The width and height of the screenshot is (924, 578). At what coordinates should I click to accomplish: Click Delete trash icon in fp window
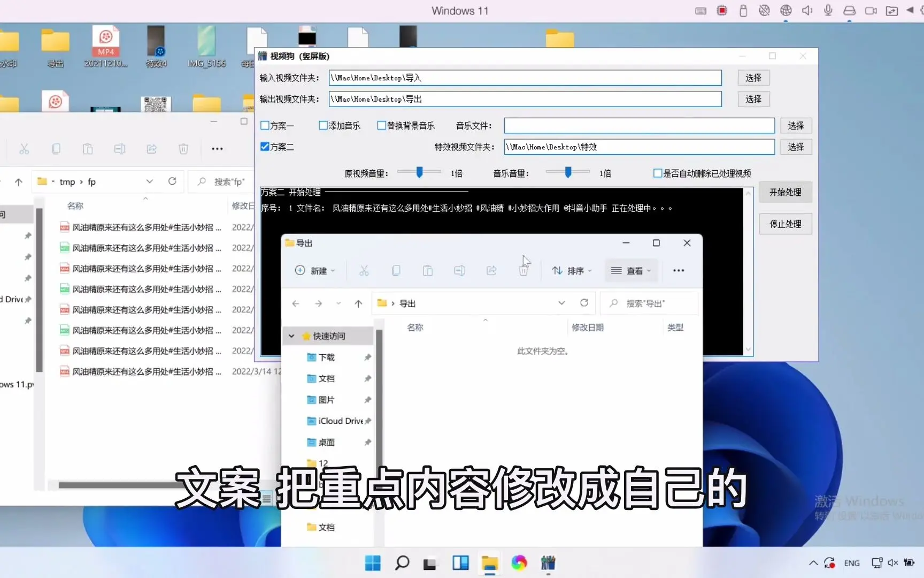pyautogui.click(x=183, y=149)
